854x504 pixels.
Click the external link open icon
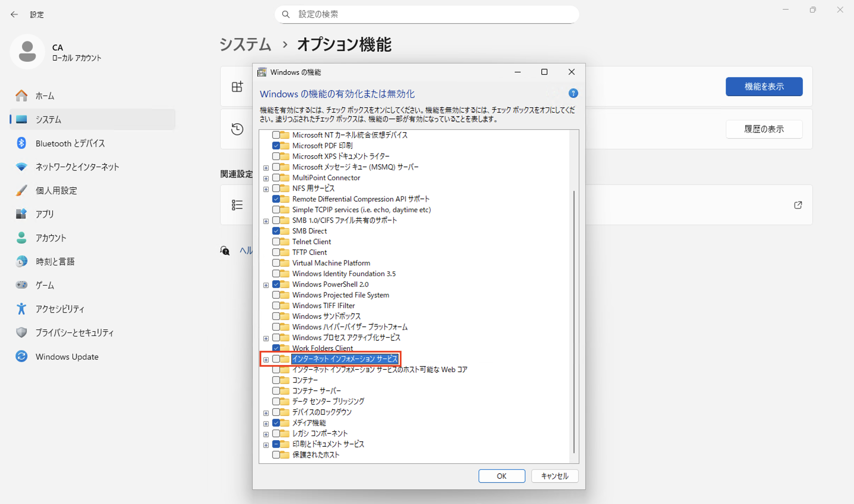pyautogui.click(x=798, y=205)
